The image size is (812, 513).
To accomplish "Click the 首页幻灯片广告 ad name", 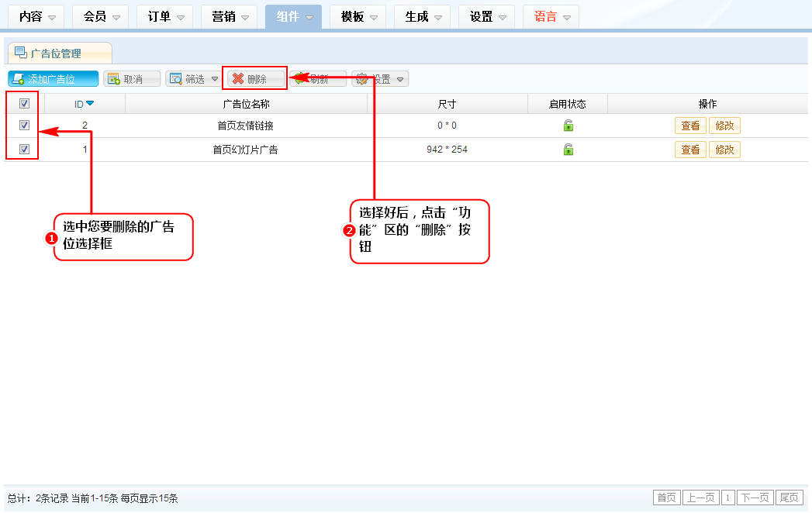I will tap(245, 150).
